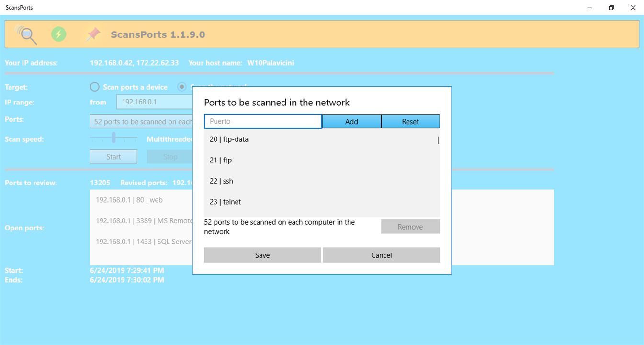Restore down the ScansPorts window

(611, 8)
